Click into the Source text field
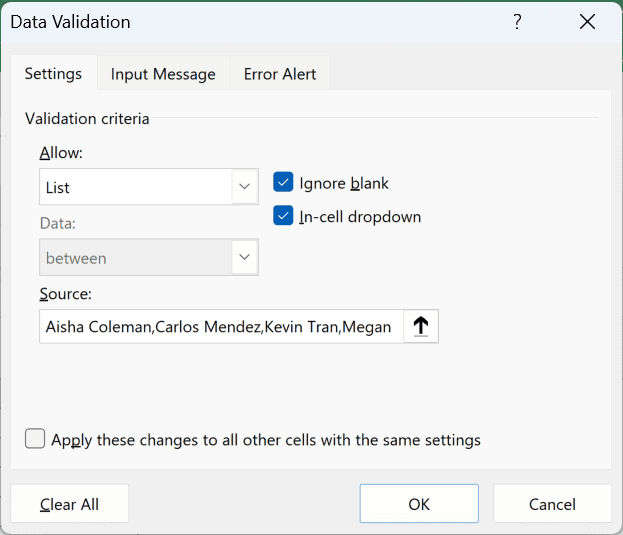The image size is (623, 535). [x=221, y=326]
